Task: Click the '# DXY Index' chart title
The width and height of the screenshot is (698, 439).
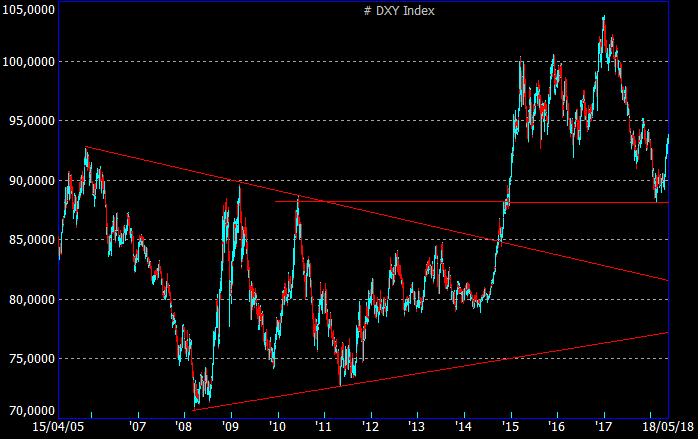Action: (x=399, y=11)
